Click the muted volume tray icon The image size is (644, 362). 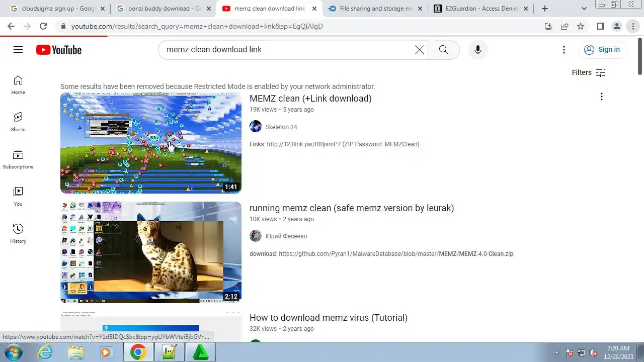[x=594, y=352]
